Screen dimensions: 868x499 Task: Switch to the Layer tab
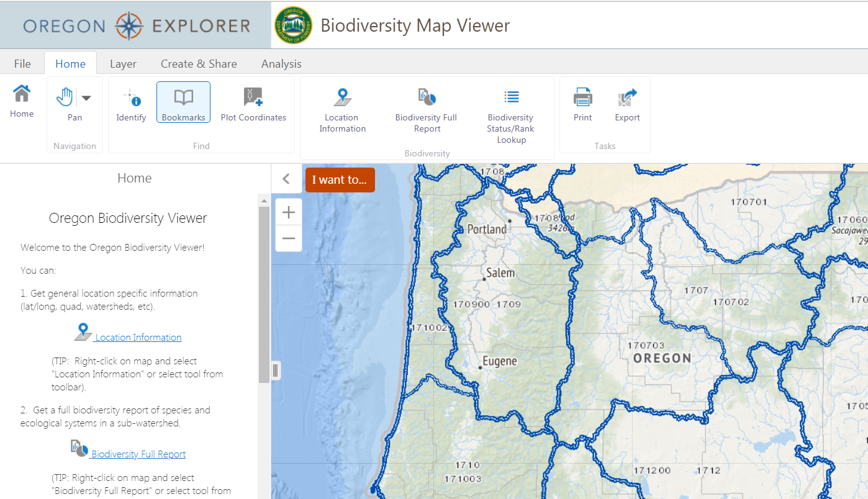(x=123, y=63)
